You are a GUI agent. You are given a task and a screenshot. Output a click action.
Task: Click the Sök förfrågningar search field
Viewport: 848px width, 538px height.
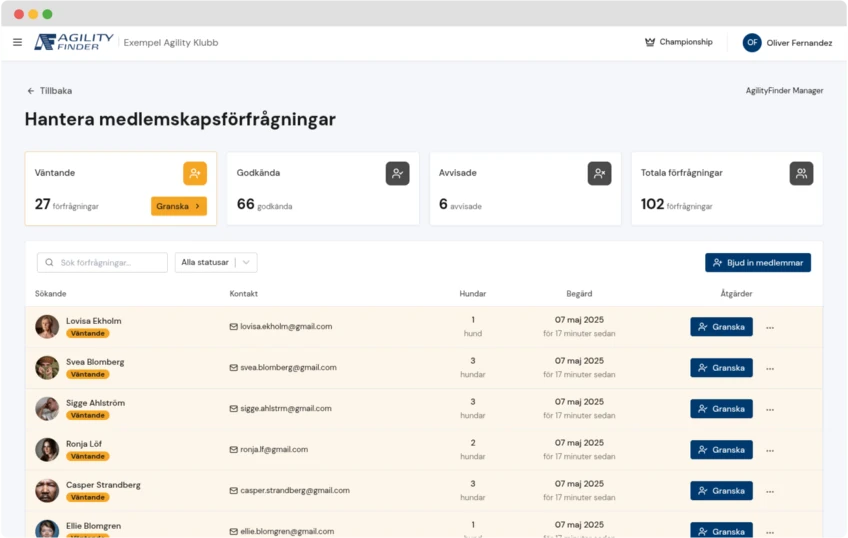pos(102,262)
